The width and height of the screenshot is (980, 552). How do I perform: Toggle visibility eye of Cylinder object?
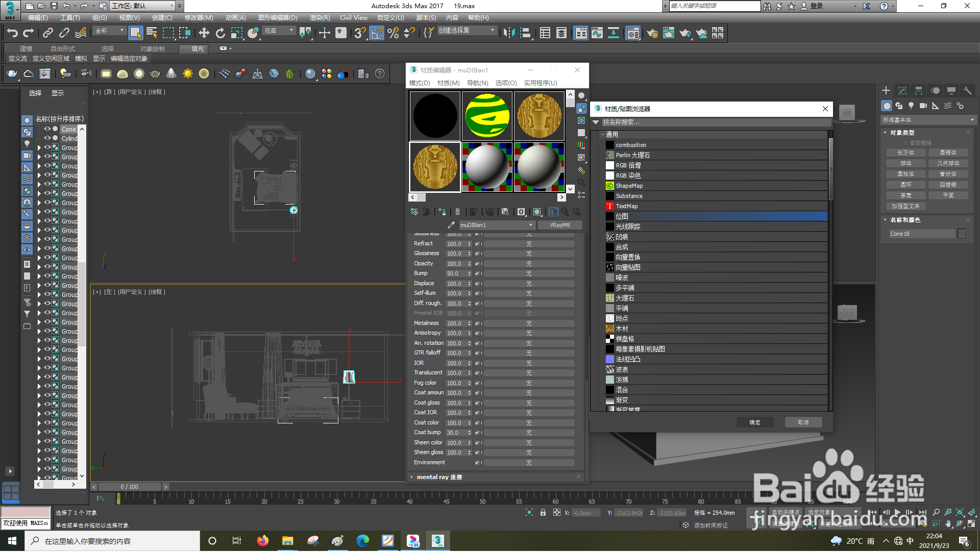(x=47, y=138)
